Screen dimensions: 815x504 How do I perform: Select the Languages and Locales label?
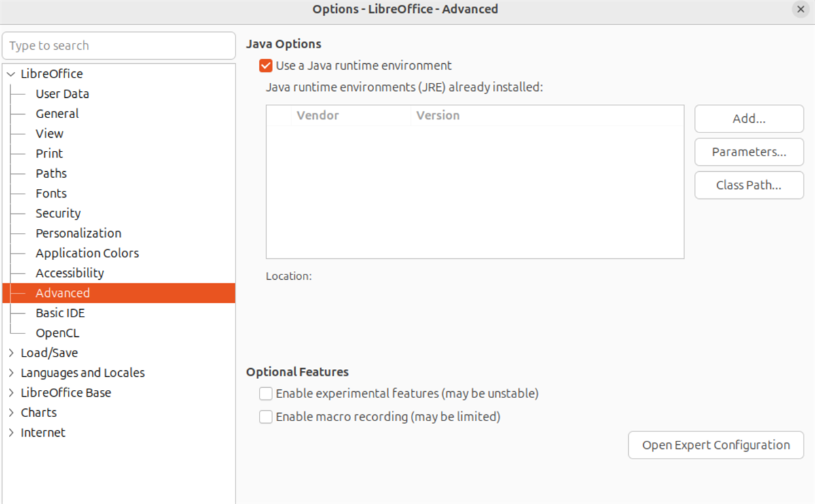[83, 373]
